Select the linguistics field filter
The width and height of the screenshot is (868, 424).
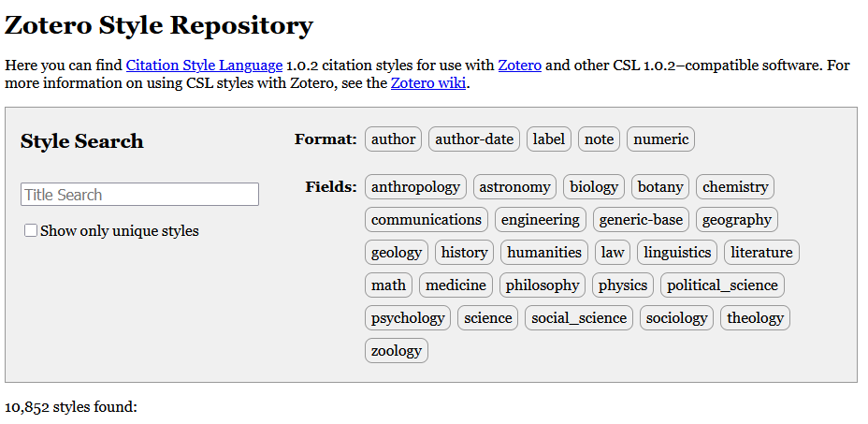click(677, 252)
